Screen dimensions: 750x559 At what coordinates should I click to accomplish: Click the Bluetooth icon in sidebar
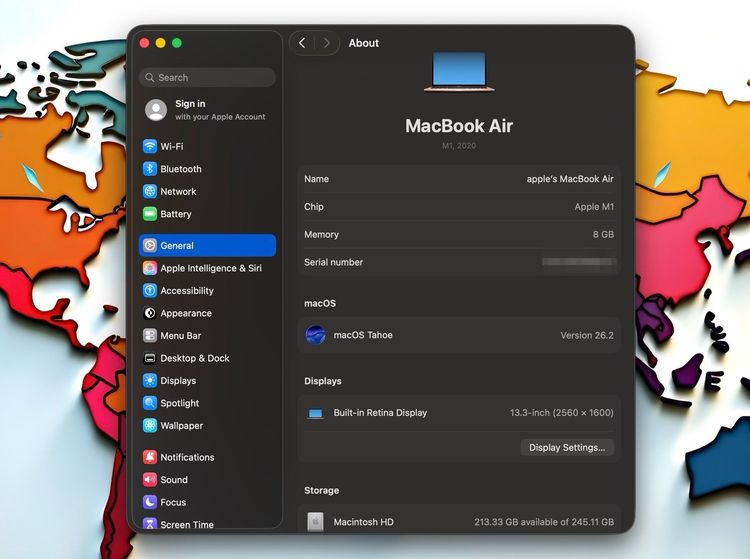(x=150, y=169)
